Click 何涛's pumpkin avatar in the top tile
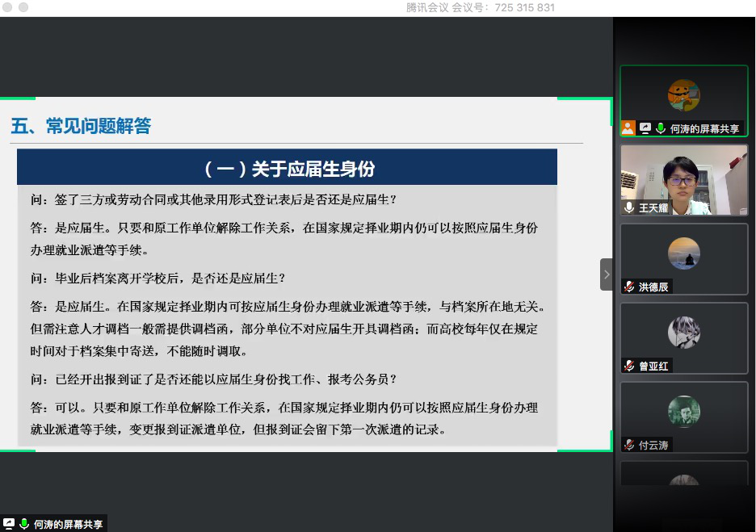This screenshot has width=756, height=532. tap(683, 95)
